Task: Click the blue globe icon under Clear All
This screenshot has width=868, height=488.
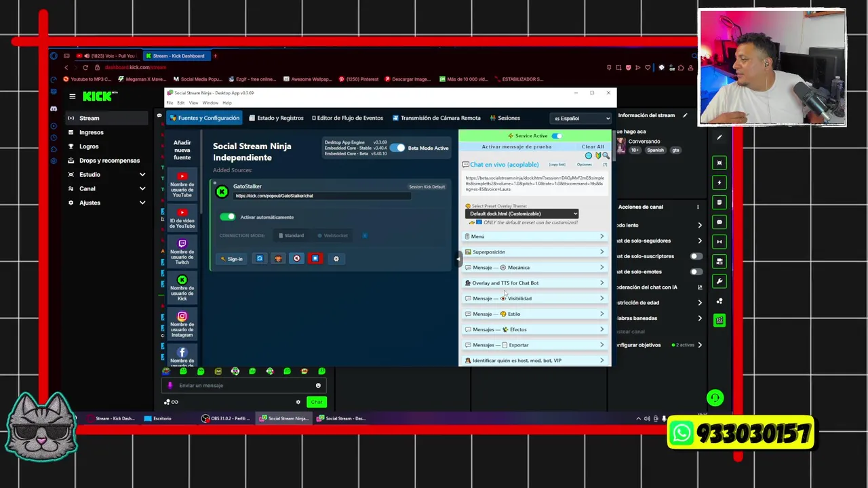Action: coord(589,155)
